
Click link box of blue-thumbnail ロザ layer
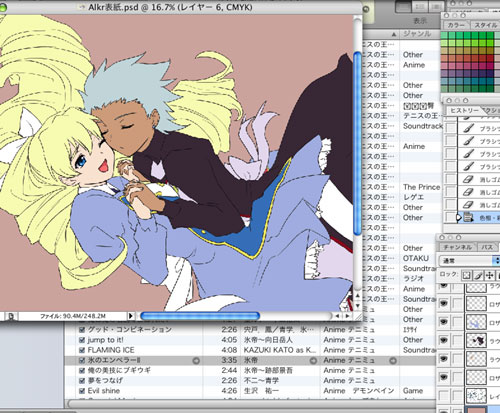(458, 322)
